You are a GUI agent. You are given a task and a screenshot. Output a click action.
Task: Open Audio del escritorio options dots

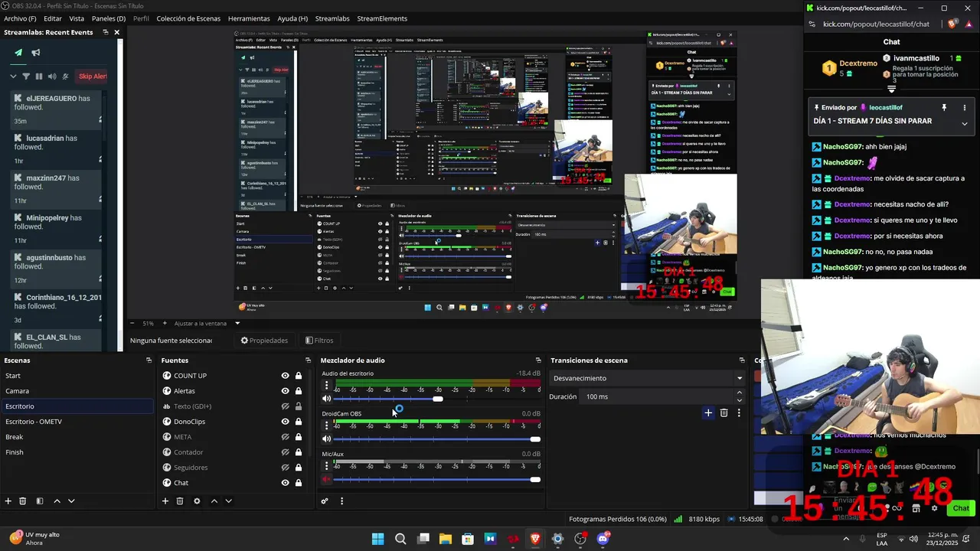tap(327, 385)
